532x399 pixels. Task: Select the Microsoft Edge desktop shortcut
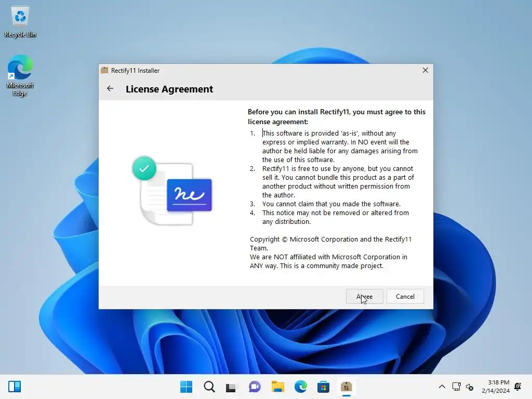click(x=20, y=75)
